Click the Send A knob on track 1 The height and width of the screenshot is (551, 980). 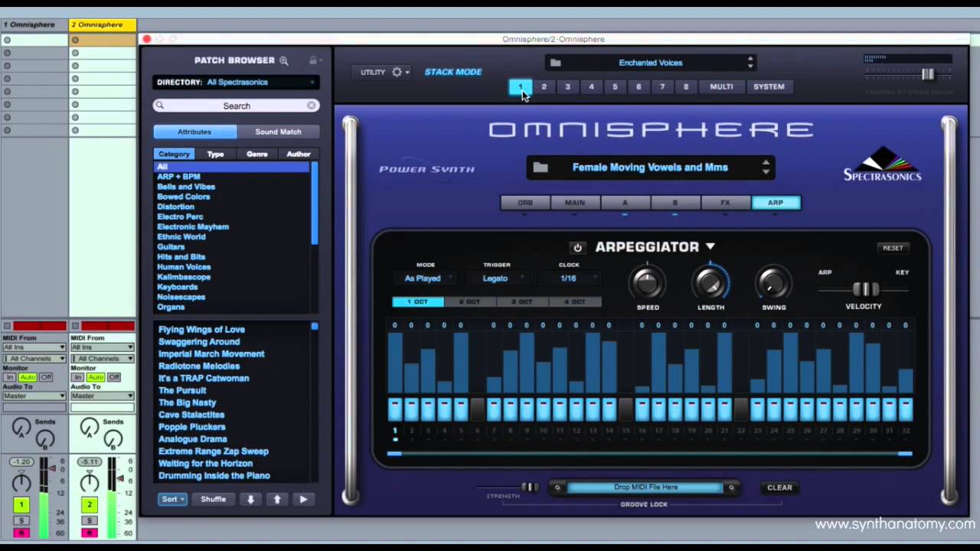pyautogui.click(x=21, y=428)
